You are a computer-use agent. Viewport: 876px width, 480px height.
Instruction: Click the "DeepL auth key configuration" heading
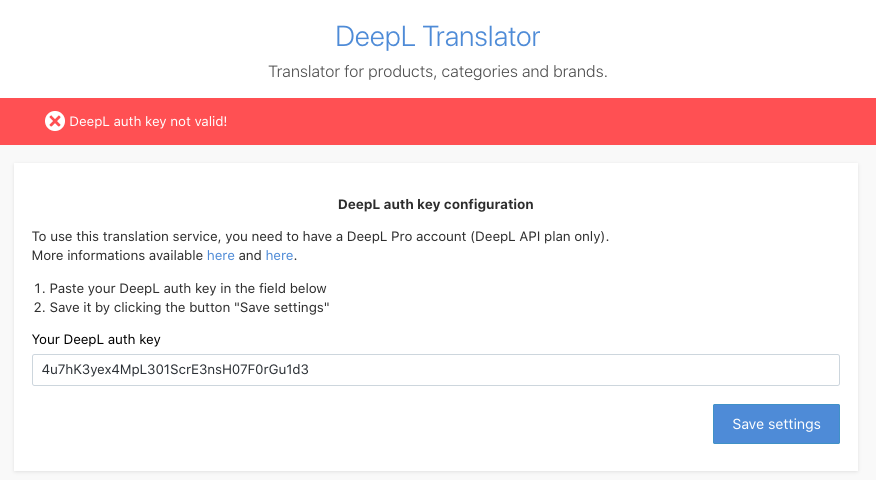click(x=435, y=204)
